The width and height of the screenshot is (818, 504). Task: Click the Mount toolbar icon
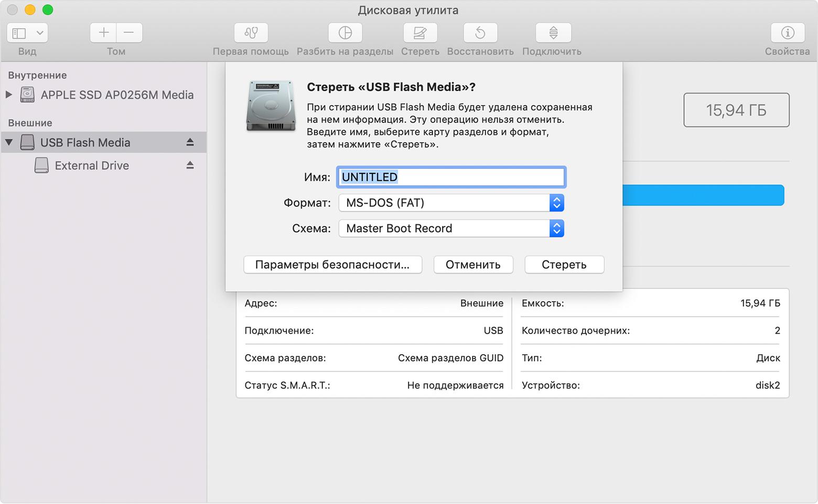[553, 32]
